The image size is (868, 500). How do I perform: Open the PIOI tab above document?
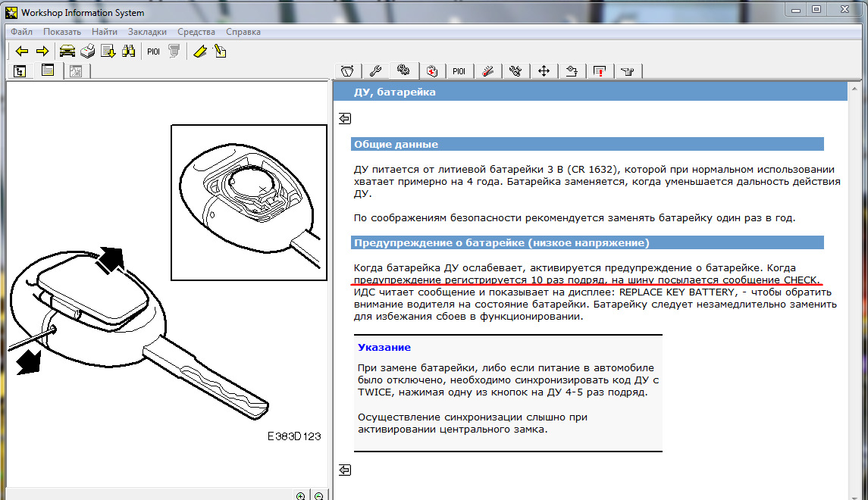(459, 71)
